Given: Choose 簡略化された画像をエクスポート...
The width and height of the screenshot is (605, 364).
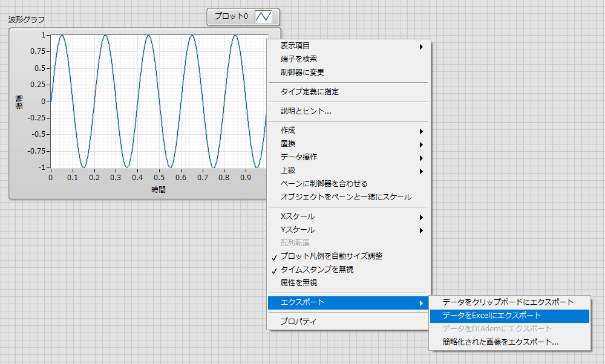Looking at the screenshot, I should 509,342.
